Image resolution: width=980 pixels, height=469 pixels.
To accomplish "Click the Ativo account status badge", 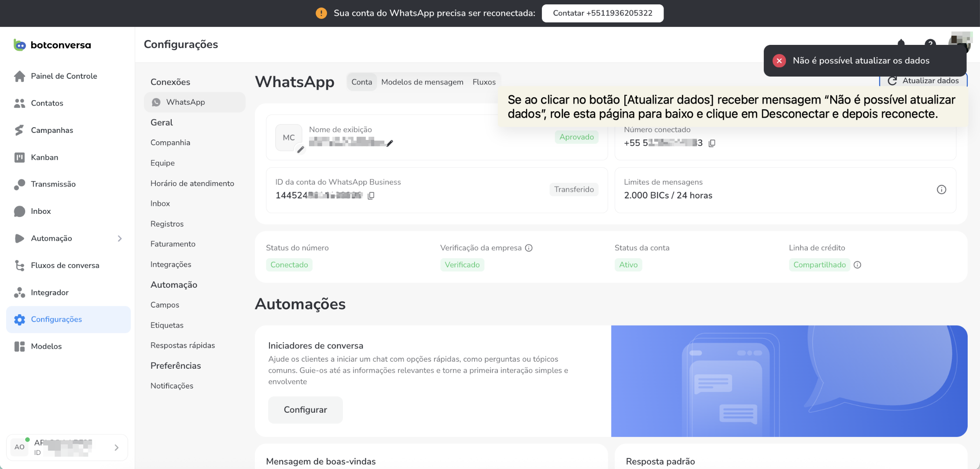I will tap(628, 265).
